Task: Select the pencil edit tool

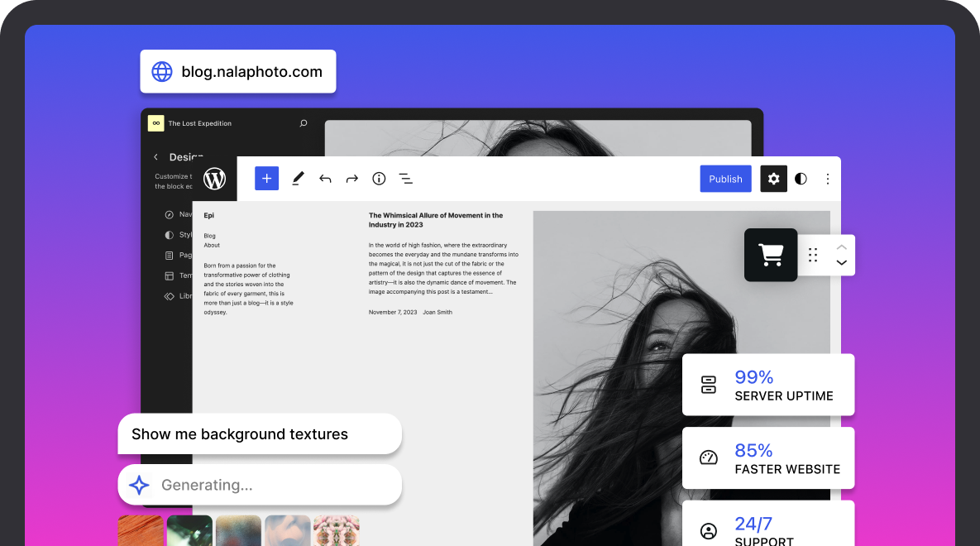Action: (298, 179)
